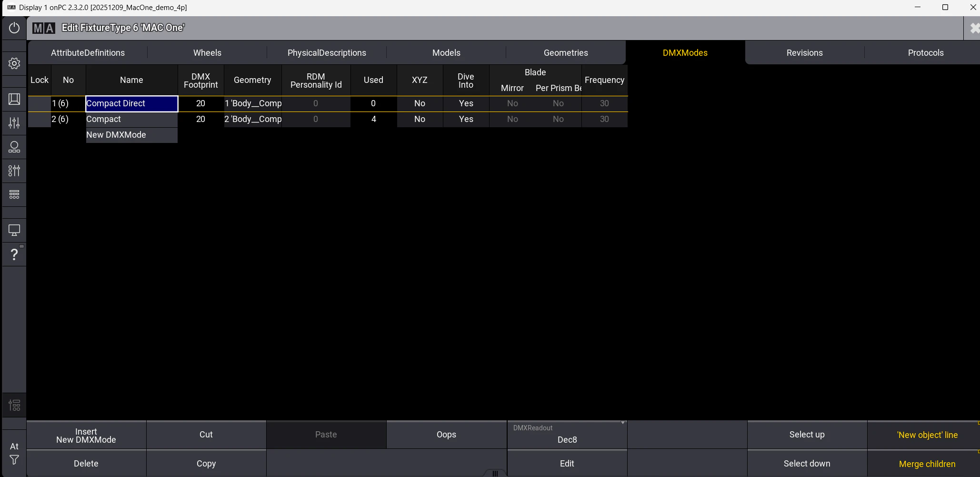Click the Delete button
This screenshot has width=980, height=477.
tap(86, 464)
